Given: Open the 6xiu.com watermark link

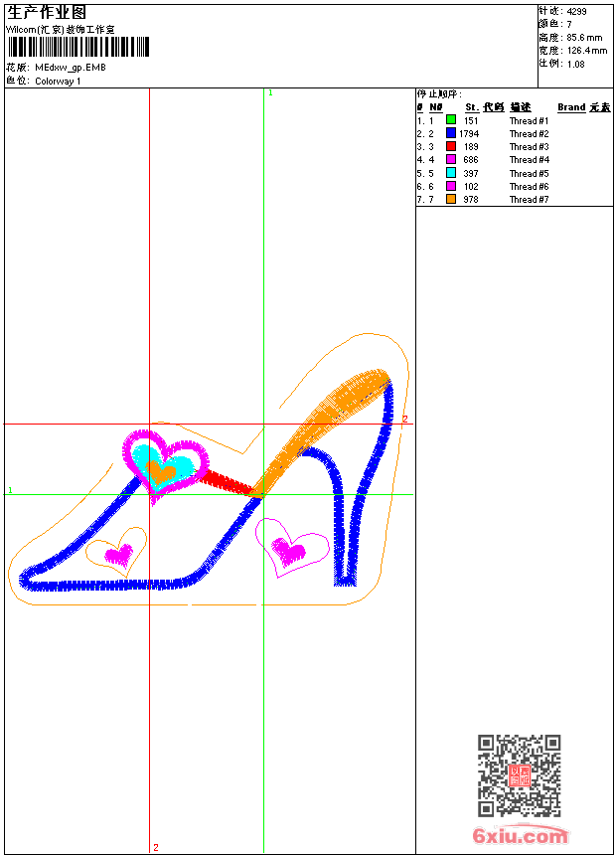Looking at the screenshot, I should point(520,835).
